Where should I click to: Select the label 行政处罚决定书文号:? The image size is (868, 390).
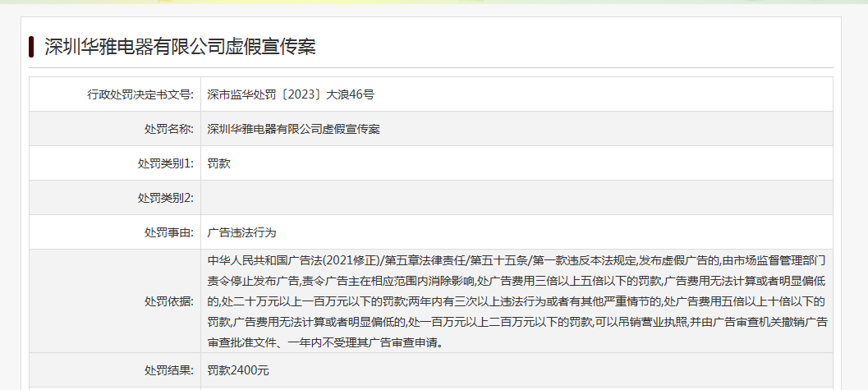pos(140,94)
